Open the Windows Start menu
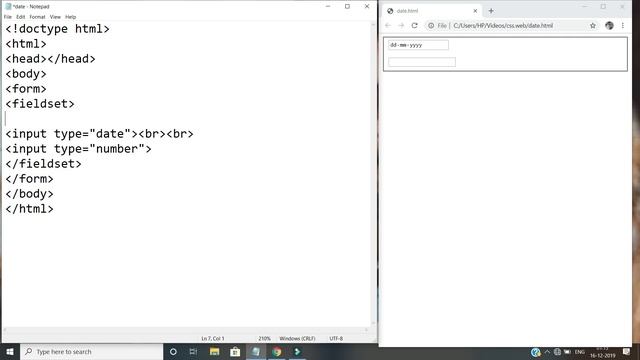 click(x=10, y=351)
